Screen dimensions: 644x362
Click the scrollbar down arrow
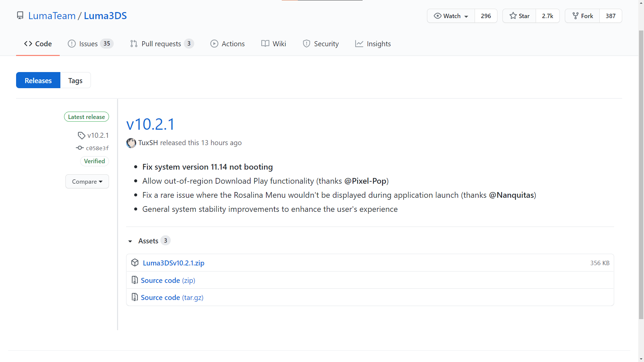pos(641,359)
